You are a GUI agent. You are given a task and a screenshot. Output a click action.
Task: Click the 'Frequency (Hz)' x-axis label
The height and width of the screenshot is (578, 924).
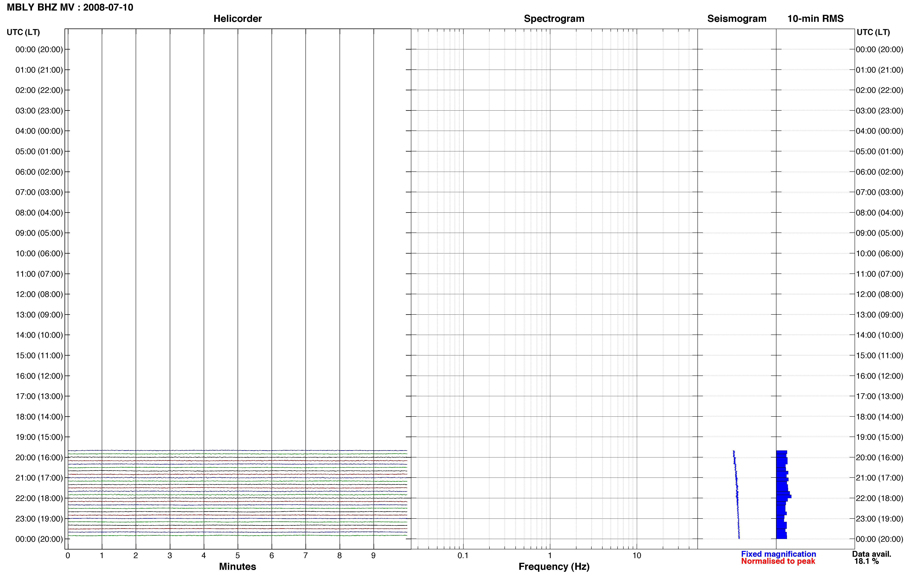[554, 566]
